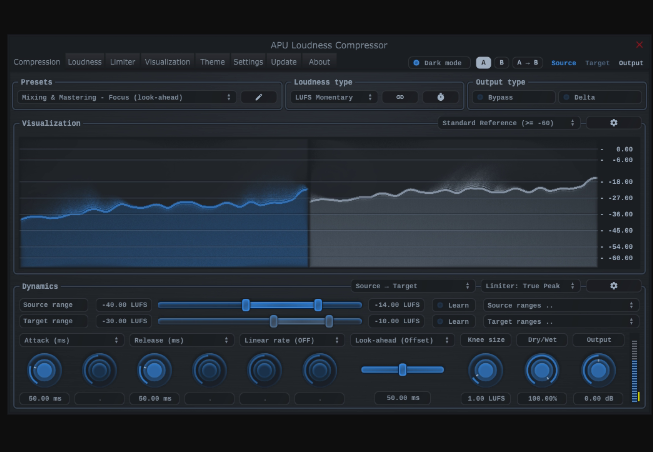Show Source curve in visualization

pyautogui.click(x=563, y=63)
